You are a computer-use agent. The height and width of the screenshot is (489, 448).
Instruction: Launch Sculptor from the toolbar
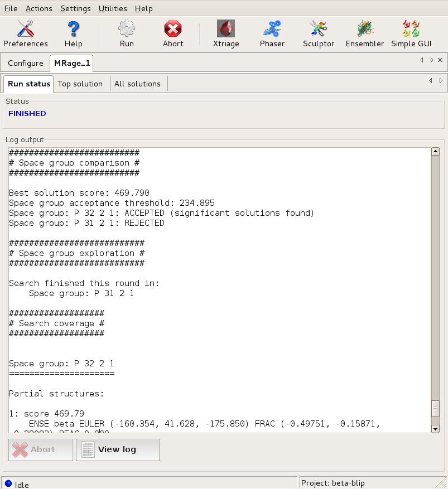(x=319, y=33)
